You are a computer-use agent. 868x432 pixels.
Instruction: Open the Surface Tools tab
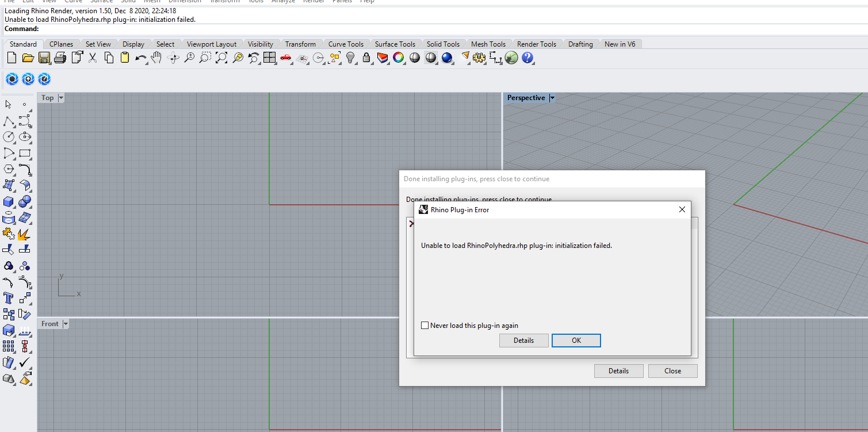point(395,44)
